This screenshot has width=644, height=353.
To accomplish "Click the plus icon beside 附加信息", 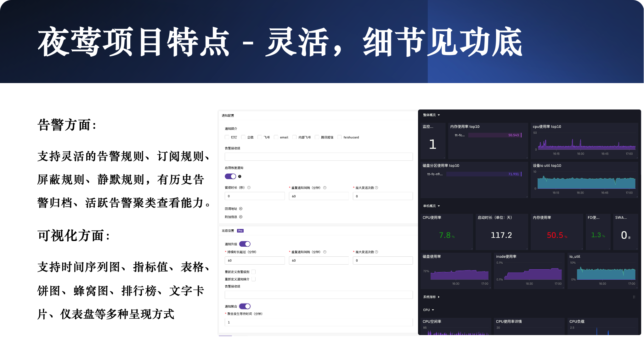I will click(x=241, y=217).
